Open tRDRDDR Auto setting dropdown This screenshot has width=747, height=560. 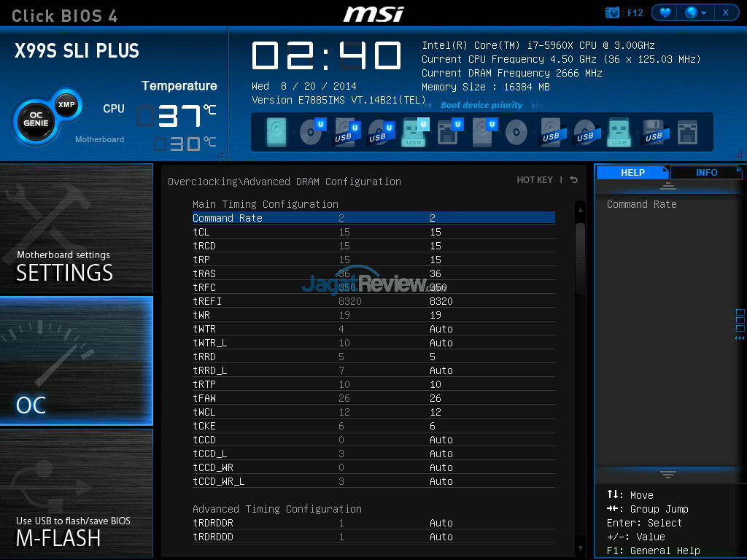441,523
